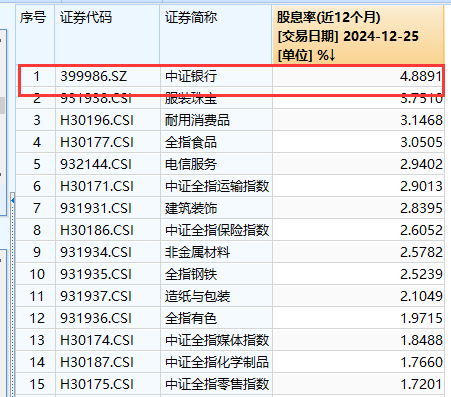Image resolution: width=451 pixels, height=397 pixels.
Task: Select security code 931937.CSI
Action: tap(96, 296)
